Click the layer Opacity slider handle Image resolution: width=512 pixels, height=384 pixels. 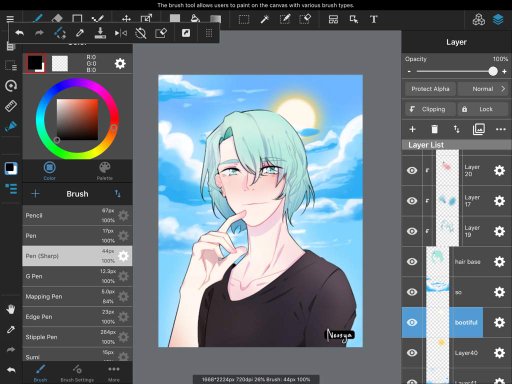493,71
